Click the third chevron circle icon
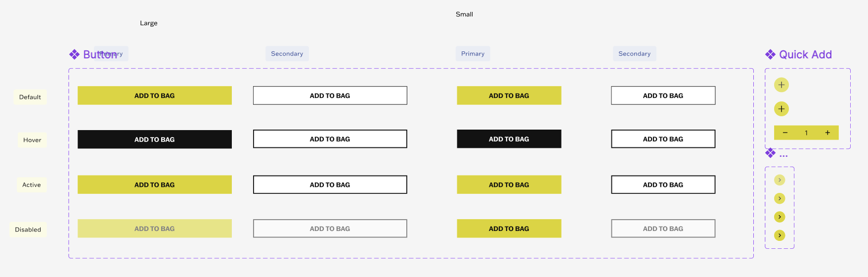The image size is (868, 277). [780, 217]
